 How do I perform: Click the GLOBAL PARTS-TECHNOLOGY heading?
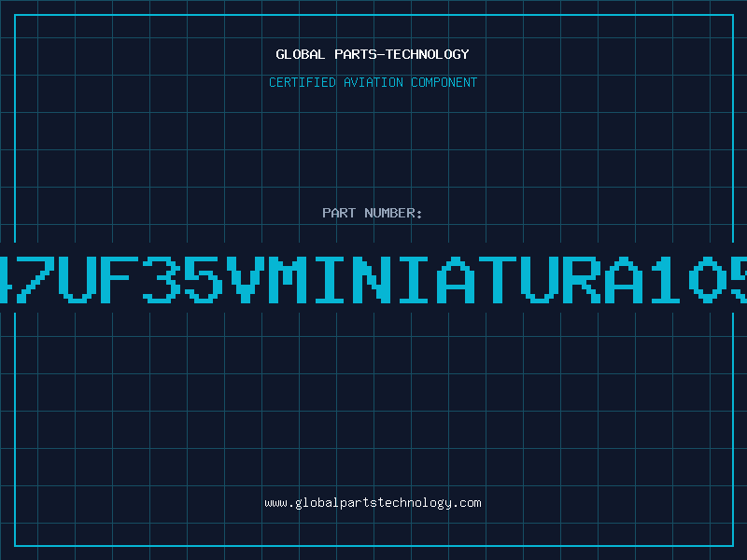373,54
